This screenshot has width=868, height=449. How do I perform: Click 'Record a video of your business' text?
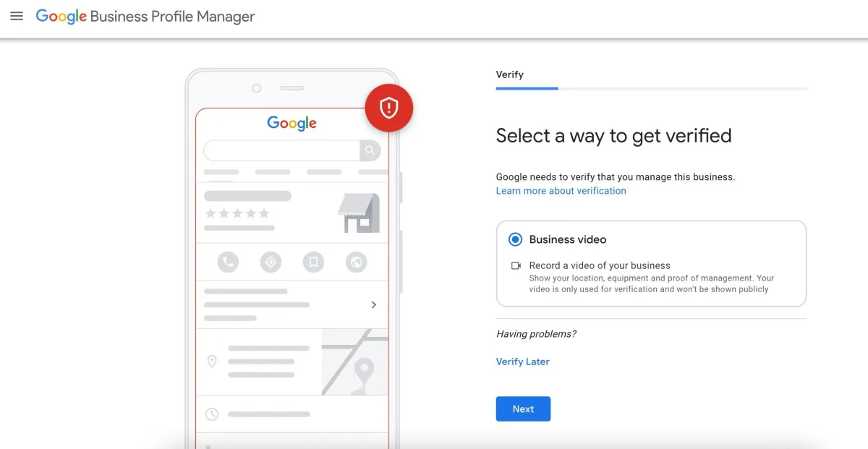click(600, 265)
